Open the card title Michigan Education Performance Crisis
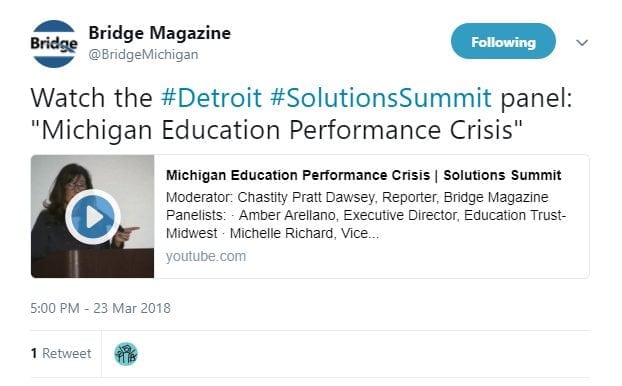This screenshot has height=386, width=622. [298, 175]
